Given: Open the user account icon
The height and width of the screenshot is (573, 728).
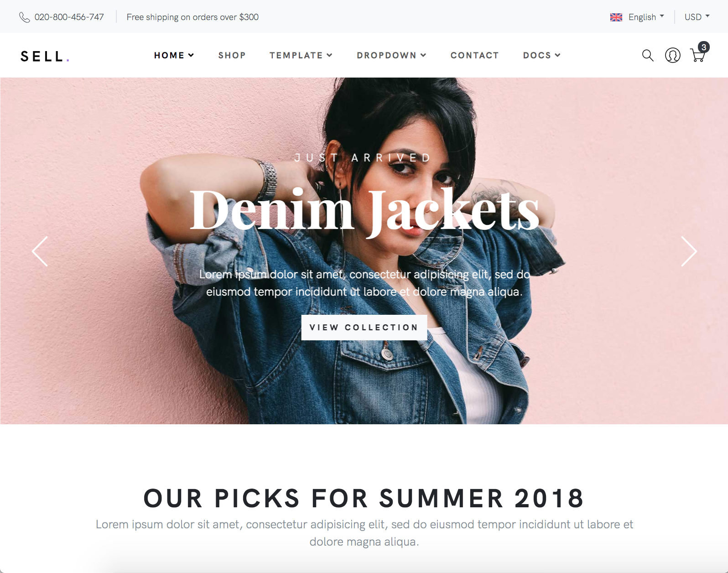Looking at the screenshot, I should point(672,55).
